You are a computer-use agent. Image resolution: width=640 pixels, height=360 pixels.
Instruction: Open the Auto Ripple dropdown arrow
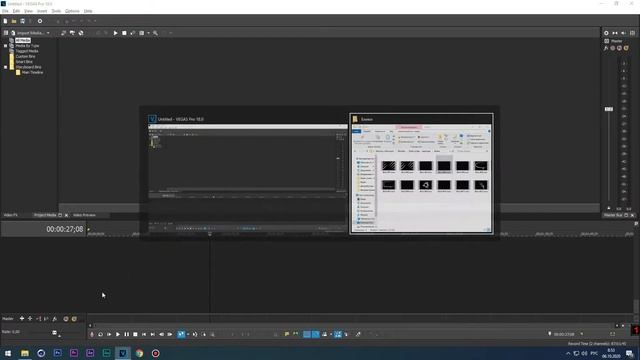point(330,334)
